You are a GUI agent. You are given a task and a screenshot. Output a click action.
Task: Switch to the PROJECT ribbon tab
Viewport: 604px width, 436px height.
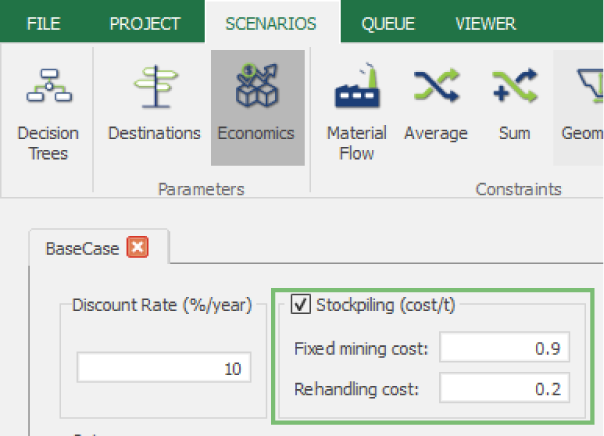[x=145, y=24]
